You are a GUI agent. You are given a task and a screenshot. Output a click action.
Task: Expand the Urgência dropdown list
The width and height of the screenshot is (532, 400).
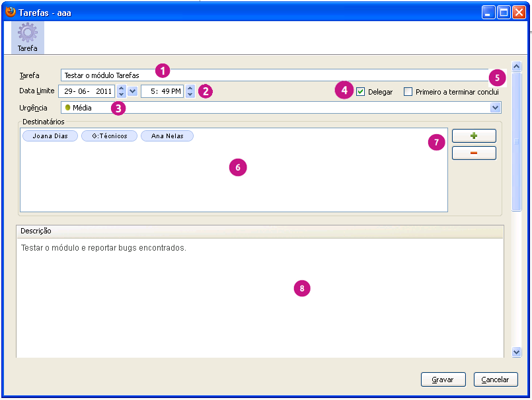[x=495, y=107]
